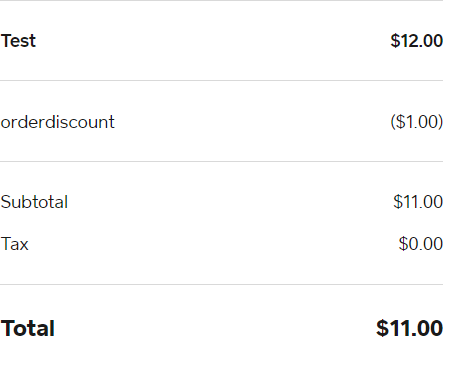Click the Subtotal label
465x367 pixels.
pos(34,202)
